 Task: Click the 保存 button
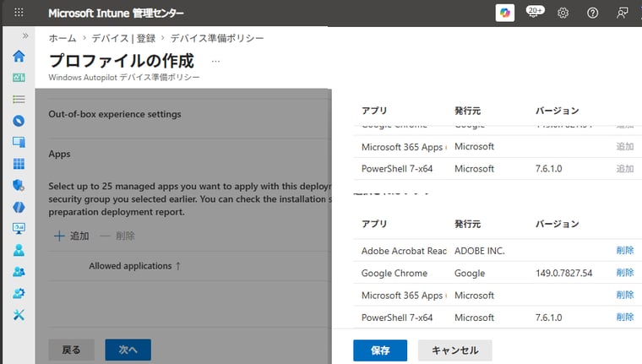point(380,350)
